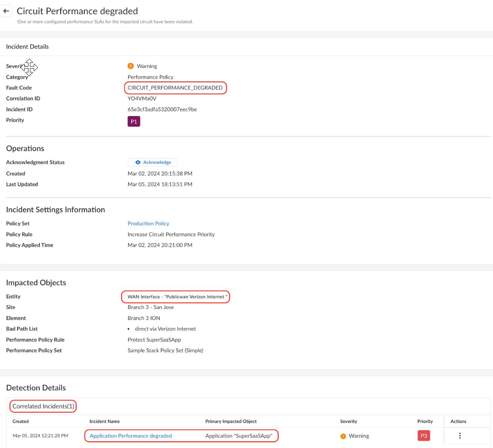Click the purple P1 priority badge
This screenshot has height=448, width=493.
pyautogui.click(x=134, y=122)
